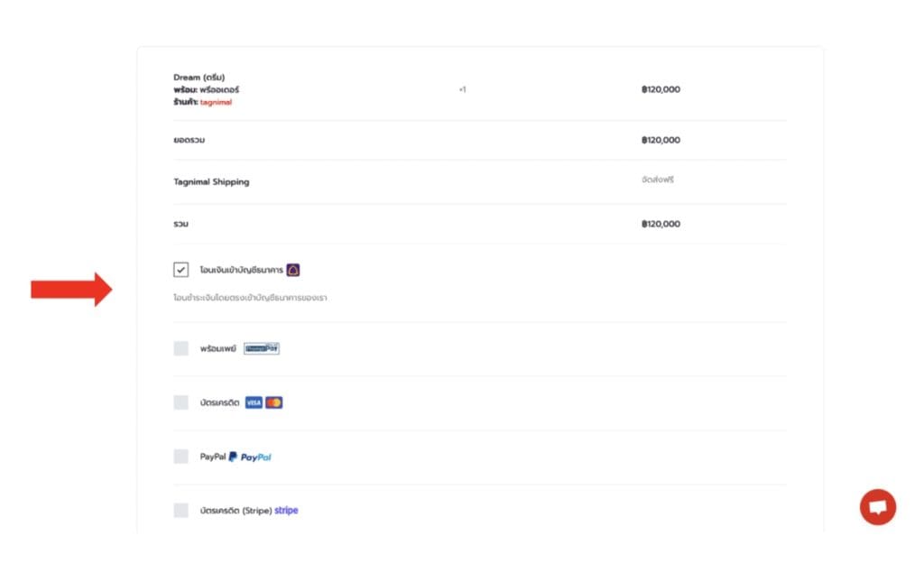
Task: Tick the PayPal payment checkbox
Action: coord(181,457)
